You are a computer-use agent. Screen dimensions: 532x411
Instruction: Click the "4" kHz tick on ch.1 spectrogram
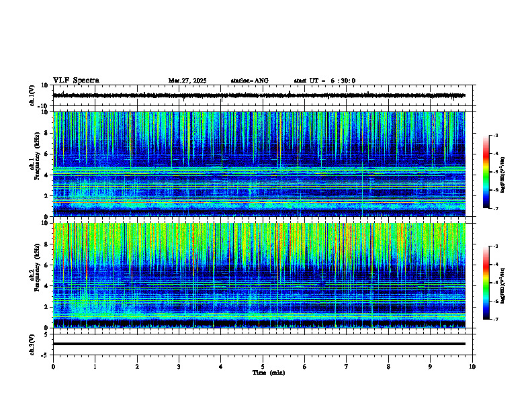46,175
